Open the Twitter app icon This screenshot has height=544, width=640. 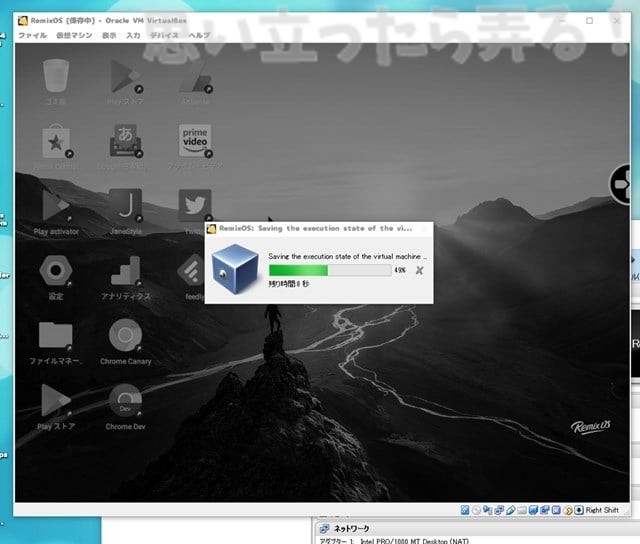[x=195, y=206]
